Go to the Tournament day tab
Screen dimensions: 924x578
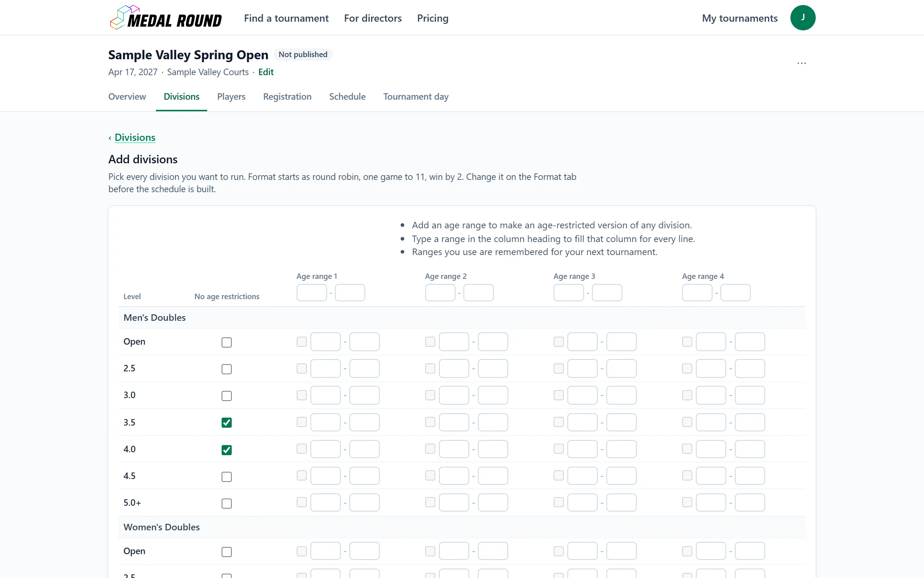416,96
